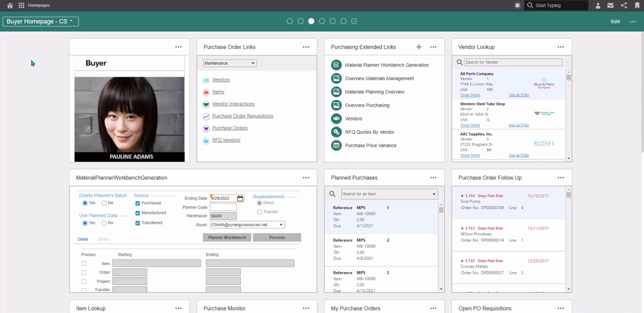Uncheck the Manufactured source checkbox

(x=137, y=213)
